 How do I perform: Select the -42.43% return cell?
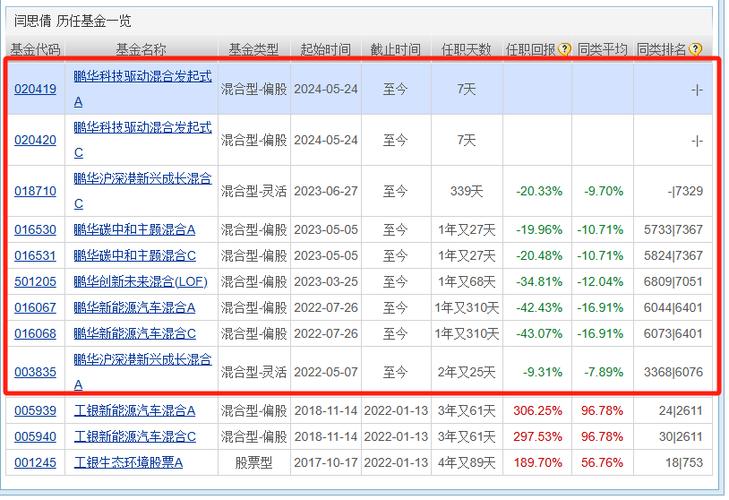(x=539, y=308)
